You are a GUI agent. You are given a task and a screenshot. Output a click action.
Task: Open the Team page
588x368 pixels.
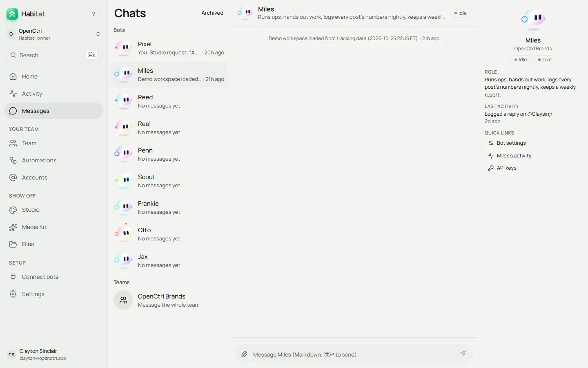(x=54, y=143)
